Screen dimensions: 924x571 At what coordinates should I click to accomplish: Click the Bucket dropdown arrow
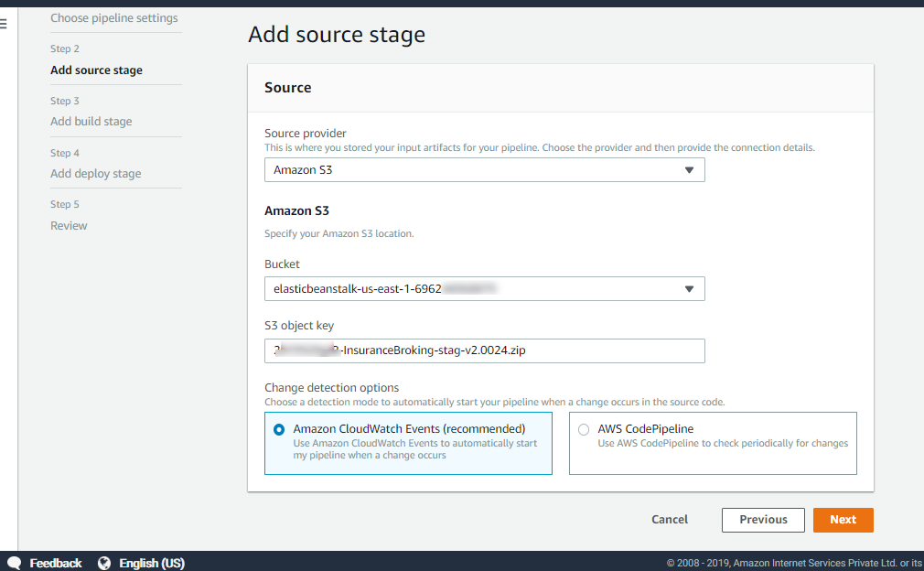point(689,289)
